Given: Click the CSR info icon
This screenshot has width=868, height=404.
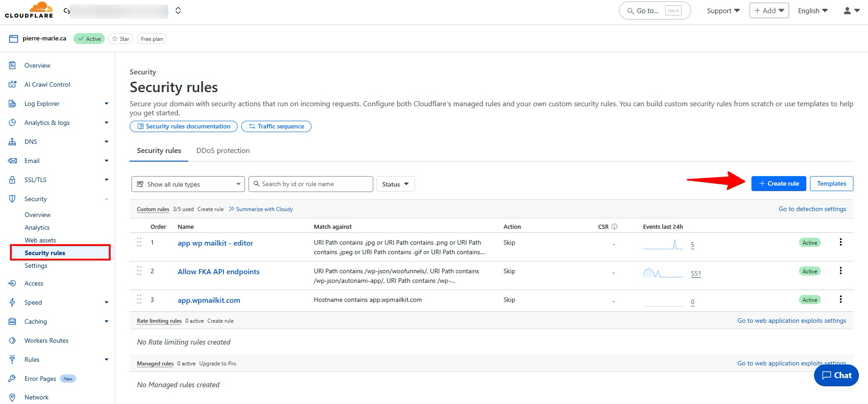Looking at the screenshot, I should [614, 227].
